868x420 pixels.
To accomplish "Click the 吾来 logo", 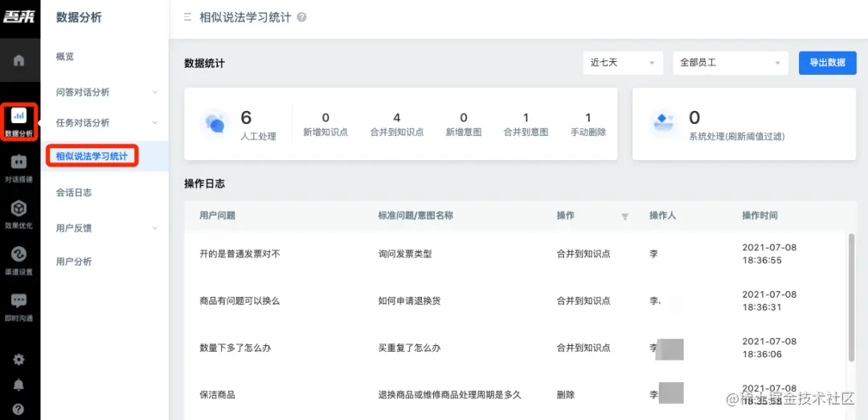I will click(x=19, y=17).
